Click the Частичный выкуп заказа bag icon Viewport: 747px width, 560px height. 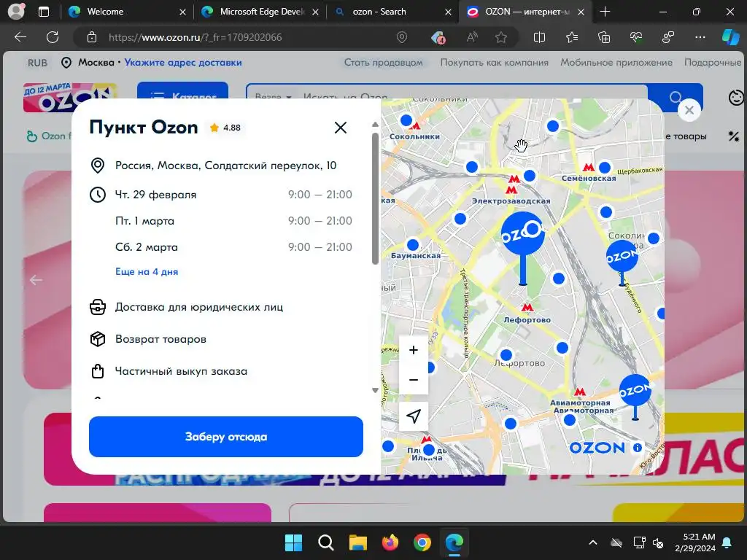click(98, 371)
